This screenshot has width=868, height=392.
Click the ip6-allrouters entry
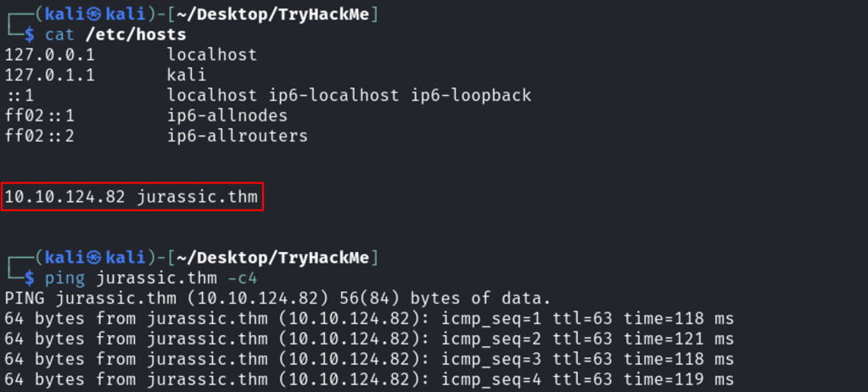coord(238,136)
